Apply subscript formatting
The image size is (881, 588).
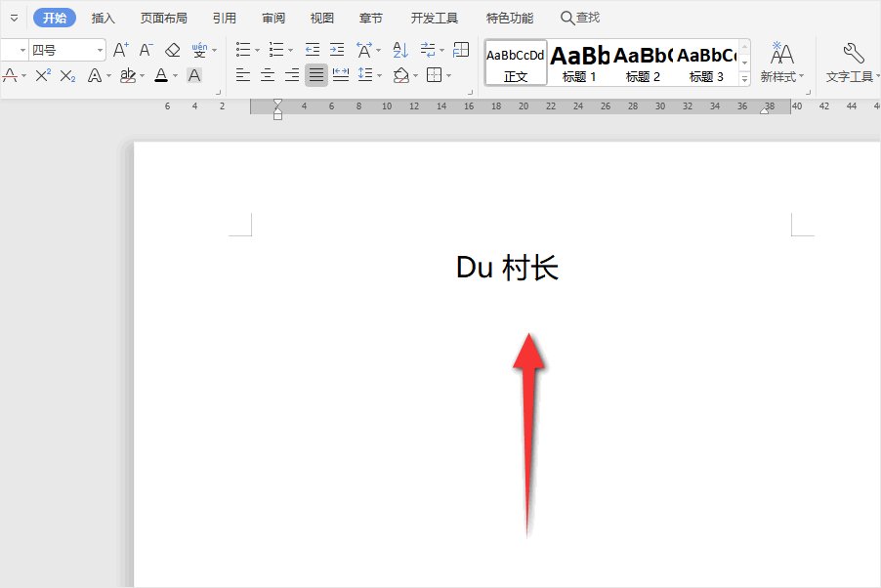tap(66, 75)
